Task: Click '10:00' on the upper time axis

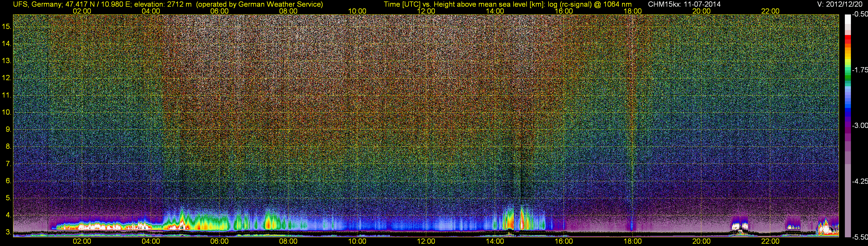Action: (357, 11)
